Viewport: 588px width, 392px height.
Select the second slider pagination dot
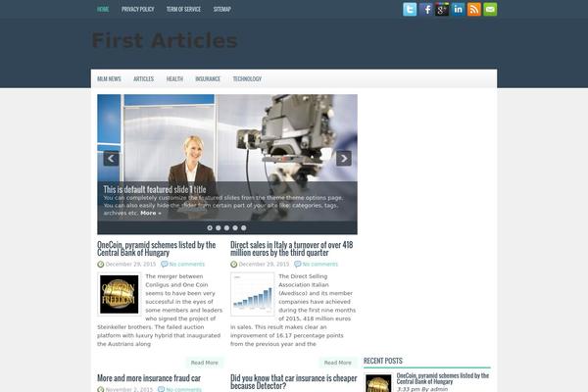219,227
